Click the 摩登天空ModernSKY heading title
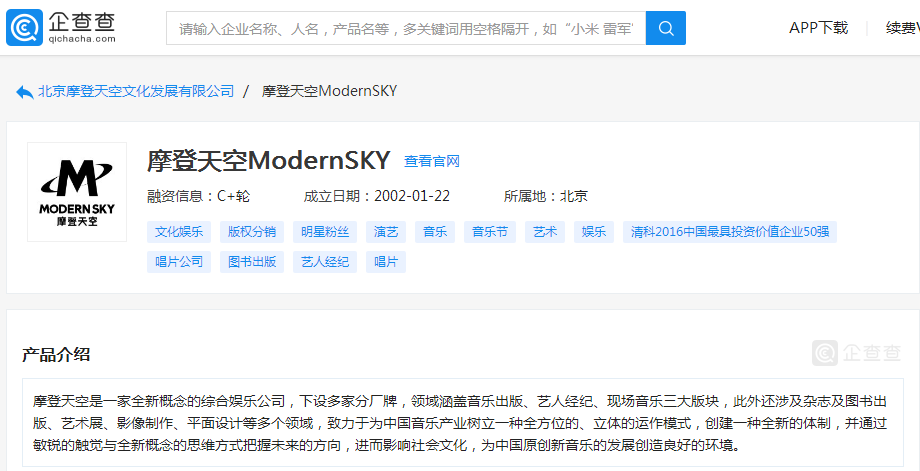920x471 pixels. point(269,161)
